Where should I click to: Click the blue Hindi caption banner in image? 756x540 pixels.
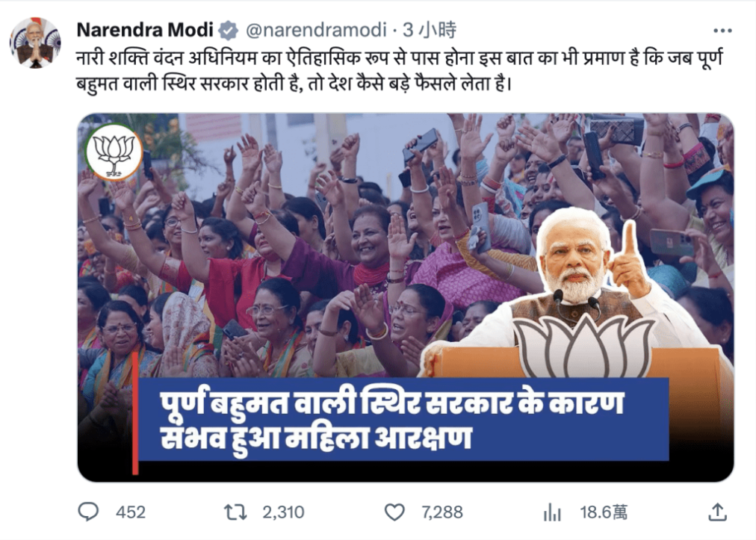(403, 420)
